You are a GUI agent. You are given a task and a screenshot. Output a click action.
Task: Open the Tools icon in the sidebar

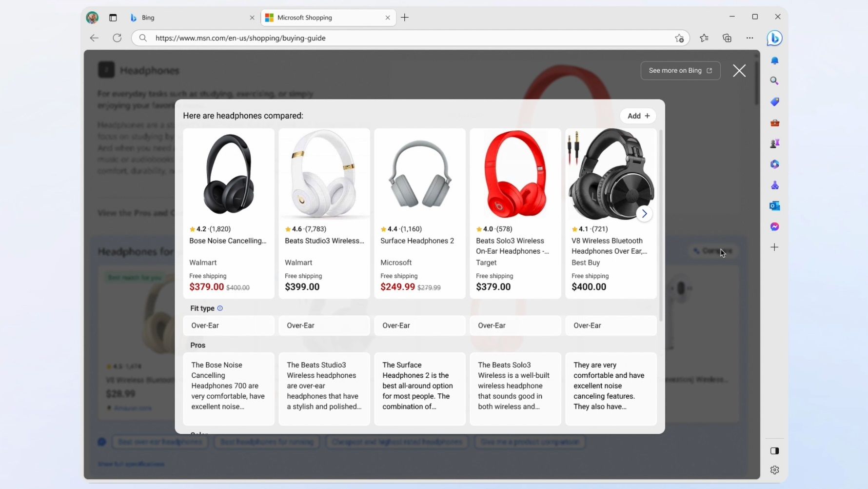point(775,122)
